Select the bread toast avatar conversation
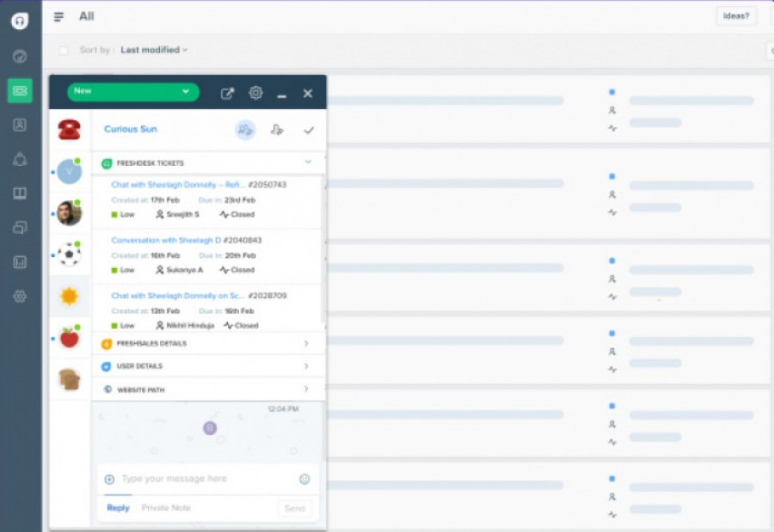This screenshot has width=774, height=532. [x=69, y=380]
